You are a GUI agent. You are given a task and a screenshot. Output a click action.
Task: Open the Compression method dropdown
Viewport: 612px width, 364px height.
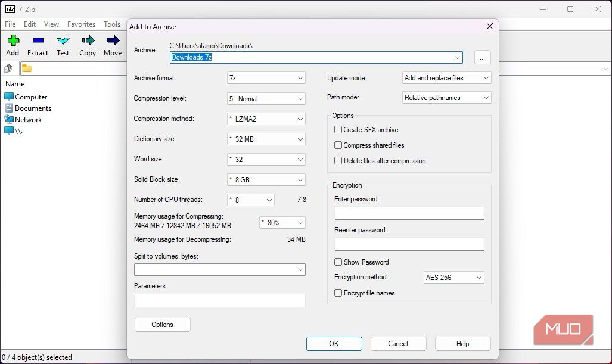click(266, 119)
